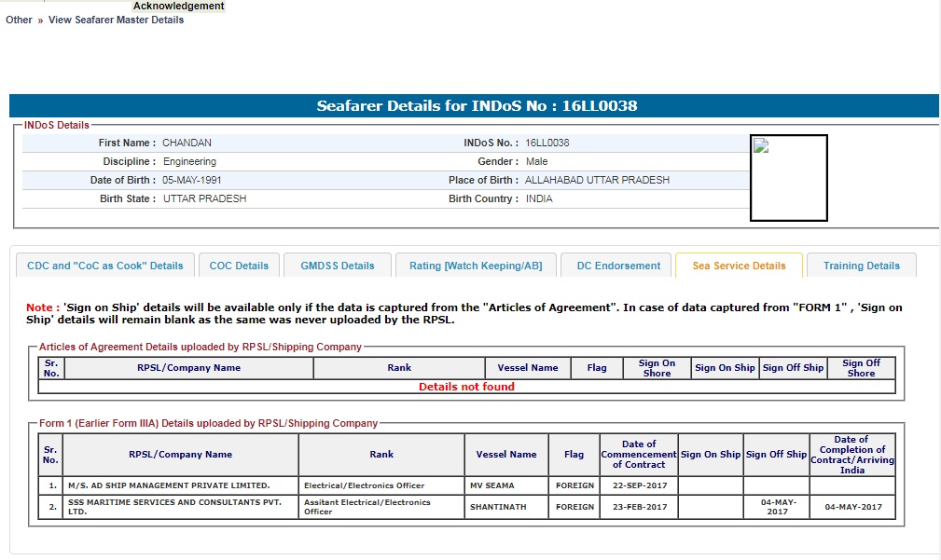This screenshot has width=941, height=560.
Task: Click the 22-SEP-2017 contract commencement date
Action: [x=639, y=485]
